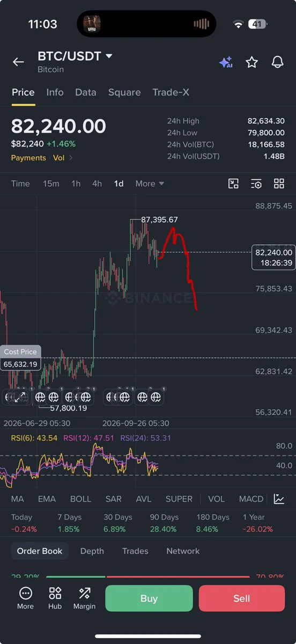Select the 1d chart interval
The image size is (296, 644).
(119, 184)
